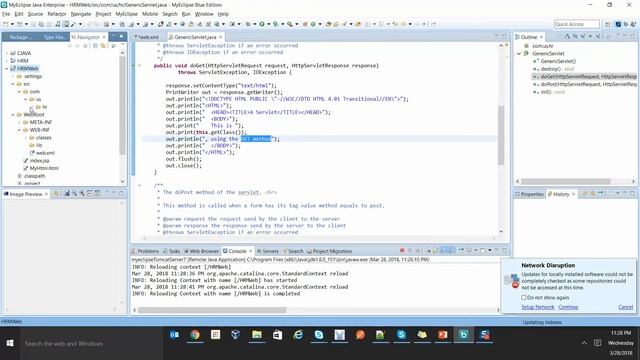Click the console horizontal scrollbar thumb
640x360 pixels.
[x=212, y=310]
